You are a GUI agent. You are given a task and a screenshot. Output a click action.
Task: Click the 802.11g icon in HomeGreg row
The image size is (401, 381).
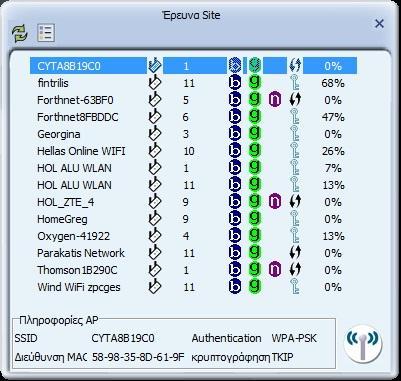pyautogui.click(x=255, y=219)
